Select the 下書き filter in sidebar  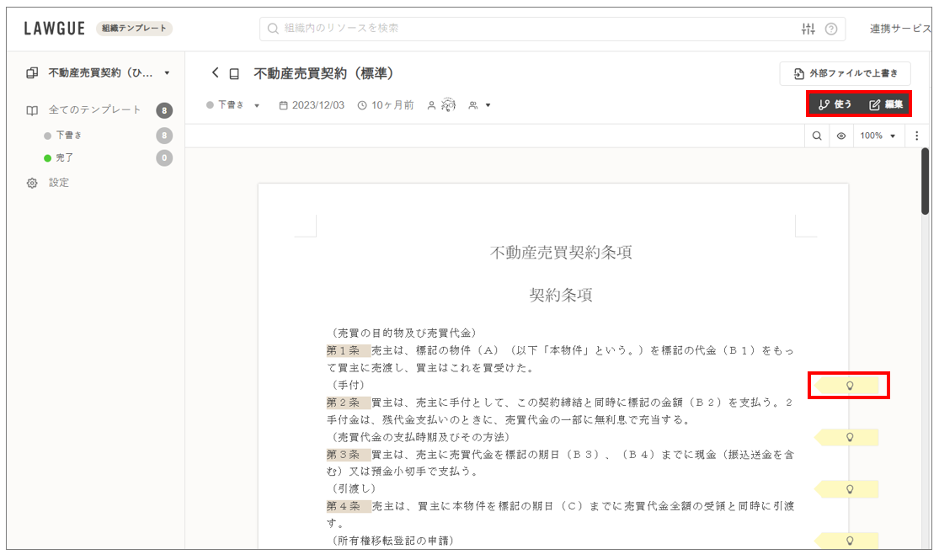point(68,135)
